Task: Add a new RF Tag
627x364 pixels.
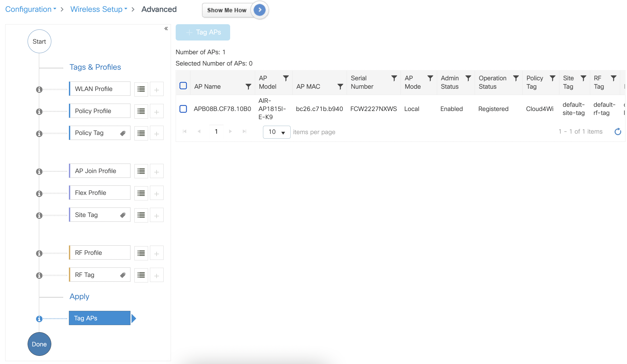Action: coord(157,275)
